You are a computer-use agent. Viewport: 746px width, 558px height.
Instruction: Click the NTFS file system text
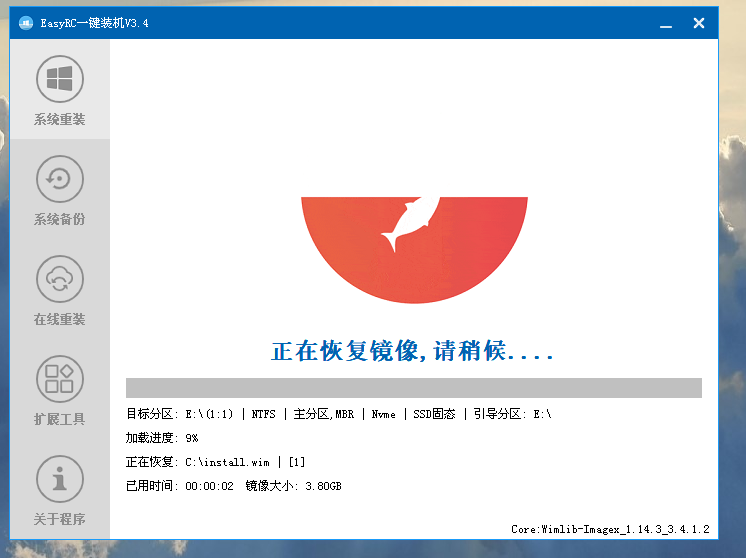click(x=264, y=414)
